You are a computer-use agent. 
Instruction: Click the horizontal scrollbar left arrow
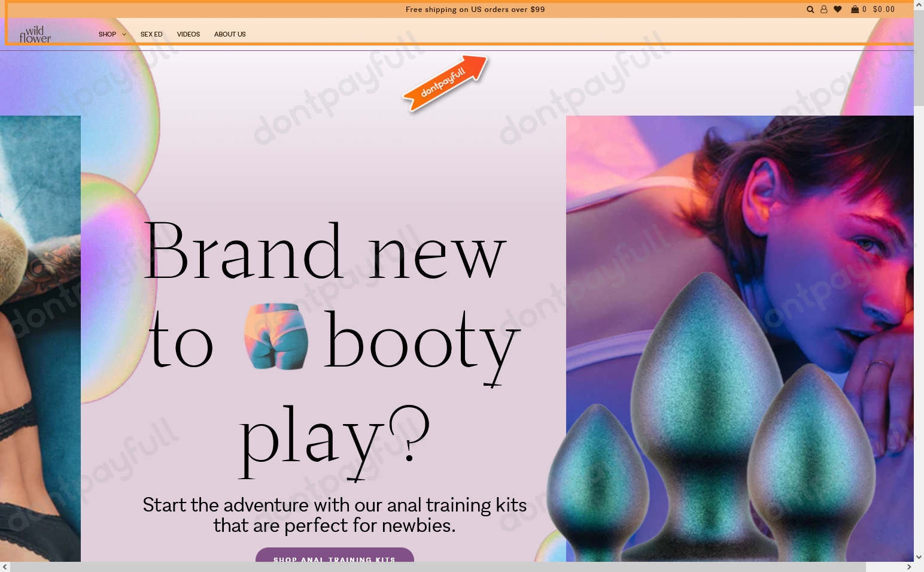click(x=5, y=567)
